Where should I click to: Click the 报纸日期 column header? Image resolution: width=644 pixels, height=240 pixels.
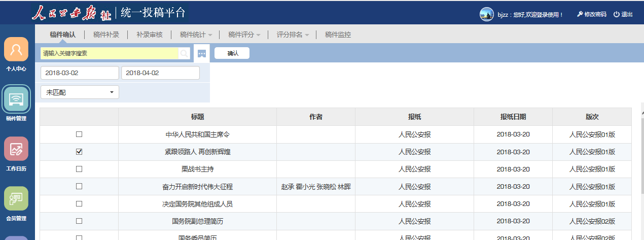[x=513, y=117]
